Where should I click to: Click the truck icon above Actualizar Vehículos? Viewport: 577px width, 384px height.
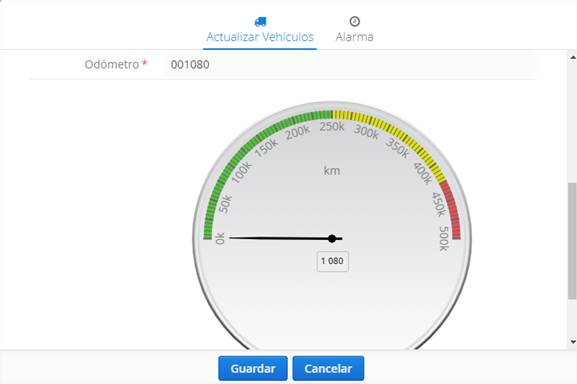(x=260, y=22)
